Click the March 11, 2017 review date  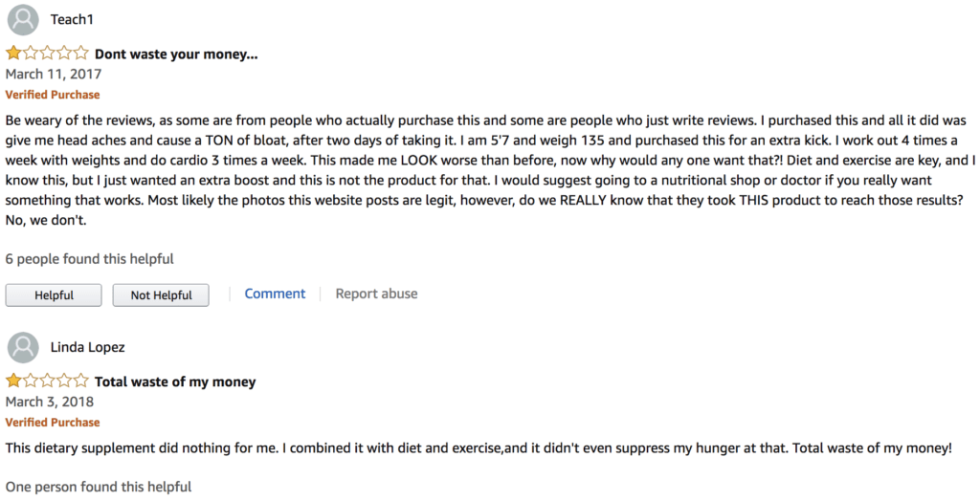54,74
